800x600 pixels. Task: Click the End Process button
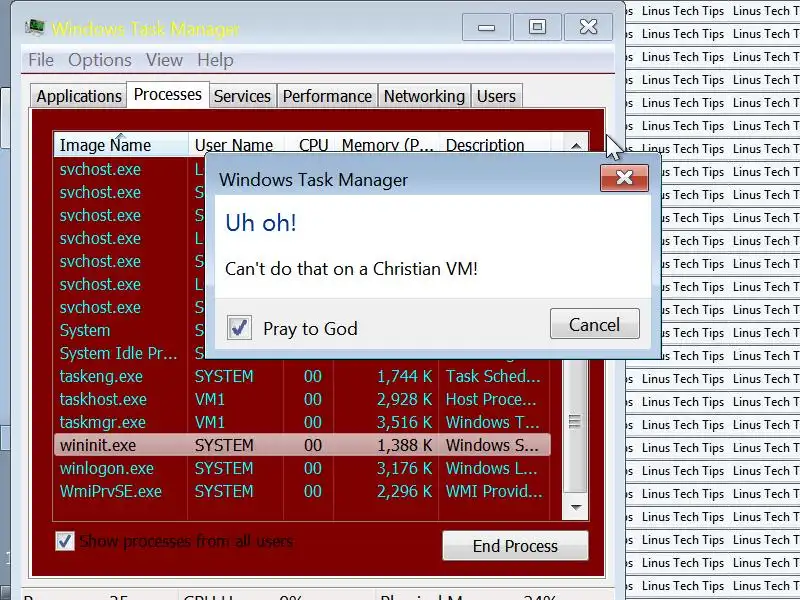(x=515, y=545)
